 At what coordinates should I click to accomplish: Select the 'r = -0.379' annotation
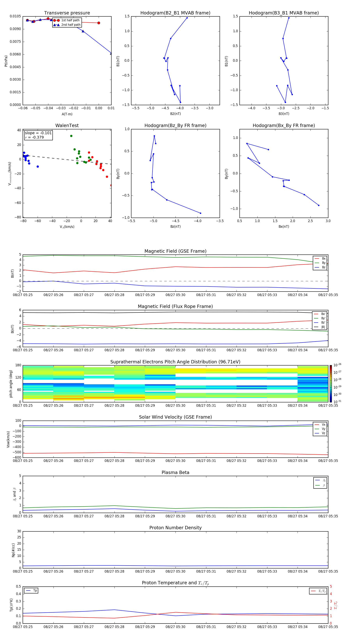pyautogui.click(x=35, y=137)
